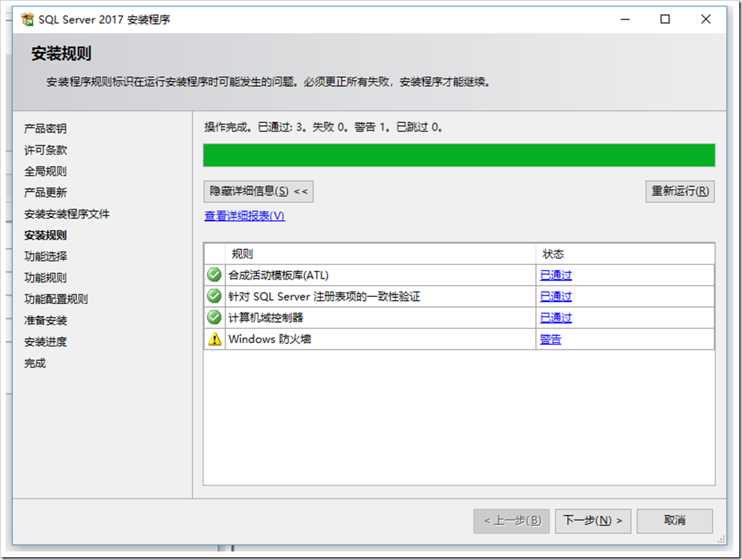Select 许可条款 step in sidebar

(45, 150)
